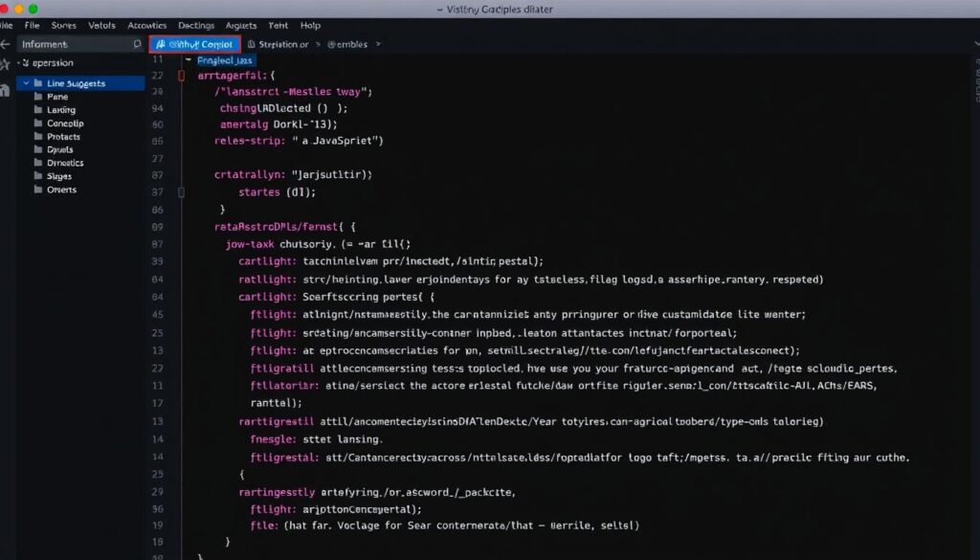Open the Vatofs menu
Image resolution: width=980 pixels, height=560 pixels.
[x=101, y=26]
